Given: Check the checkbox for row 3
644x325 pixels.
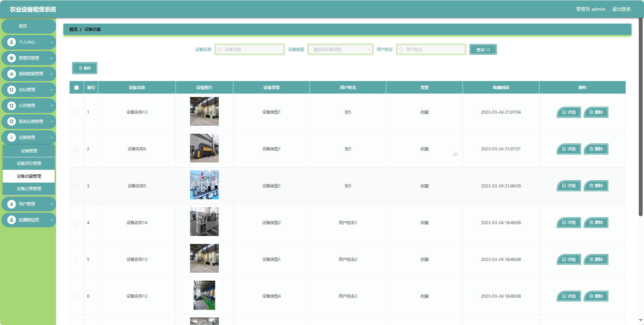Looking at the screenshot, I should click(76, 186).
